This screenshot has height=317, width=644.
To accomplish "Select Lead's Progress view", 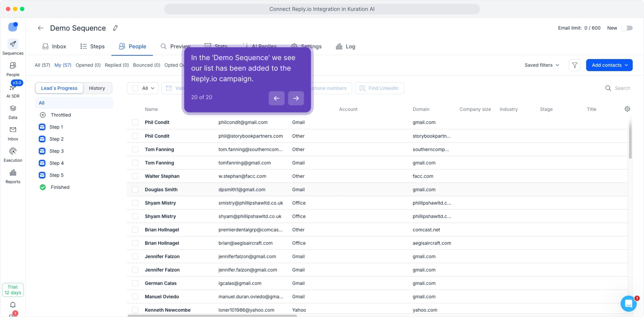I will 59,88.
